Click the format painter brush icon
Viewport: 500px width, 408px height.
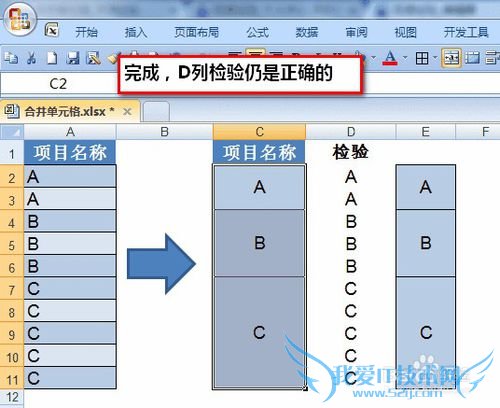point(113,59)
